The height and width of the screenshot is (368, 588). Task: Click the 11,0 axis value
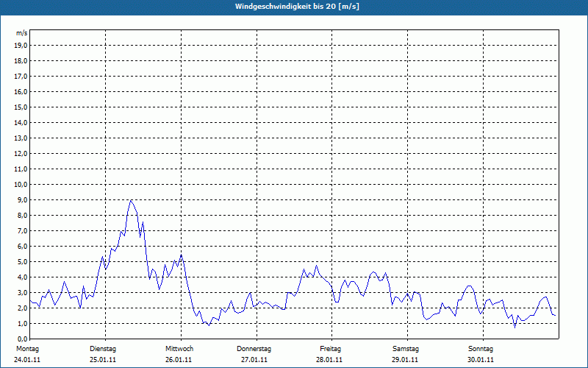21,169
